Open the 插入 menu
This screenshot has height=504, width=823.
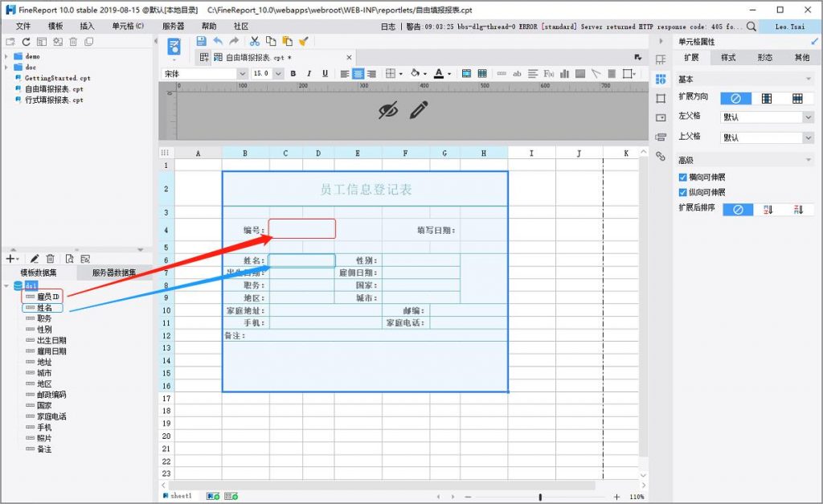click(87, 27)
